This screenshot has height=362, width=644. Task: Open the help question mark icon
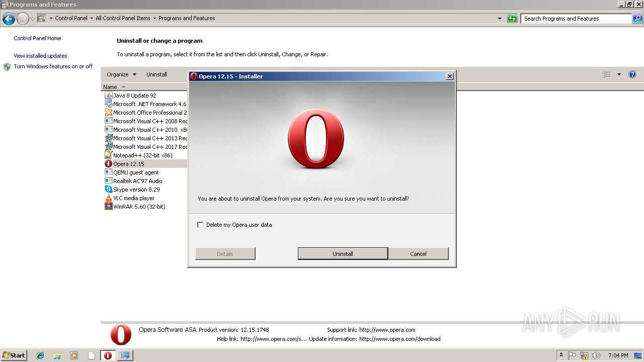click(x=632, y=74)
